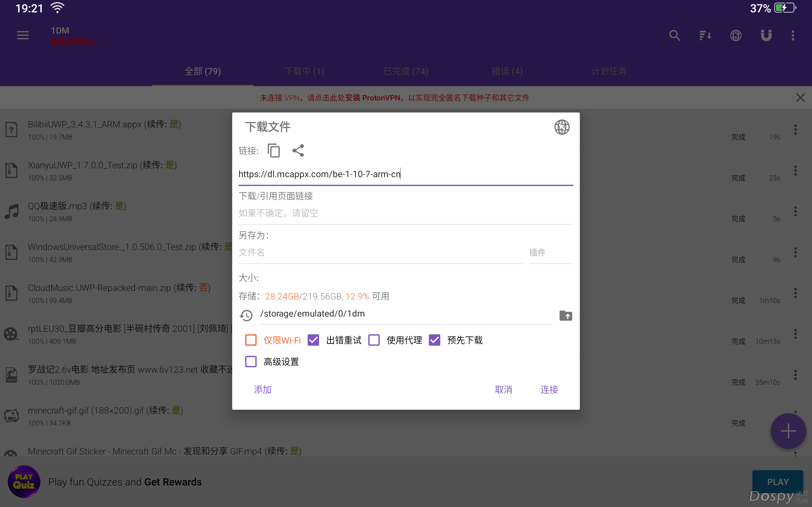The height and width of the screenshot is (507, 812).
Task: Open options for BilibiiUWP_3.4.3.1_ARM.appx
Action: (795, 129)
